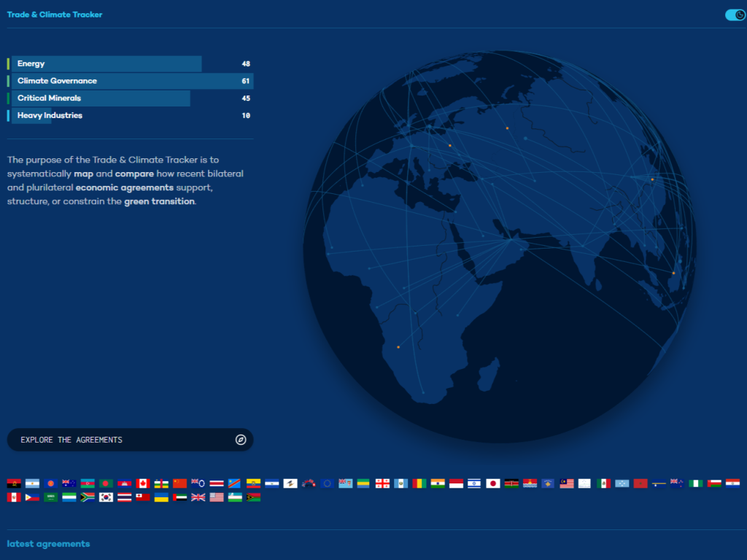Click the Guatemala flag
747x560 pixels.
[x=400, y=483]
